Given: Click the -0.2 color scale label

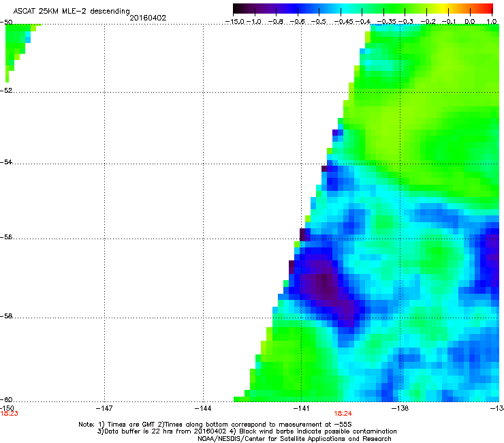Looking at the screenshot, I should [428, 22].
